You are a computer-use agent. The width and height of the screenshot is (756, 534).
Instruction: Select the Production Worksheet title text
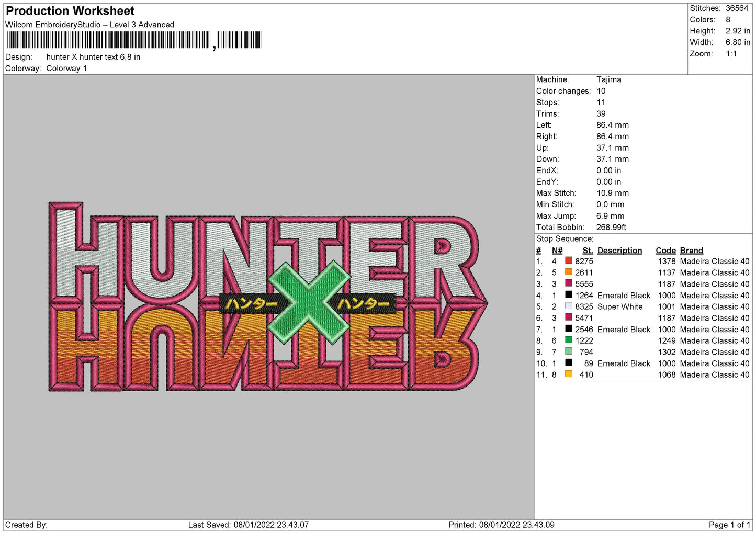tap(70, 11)
